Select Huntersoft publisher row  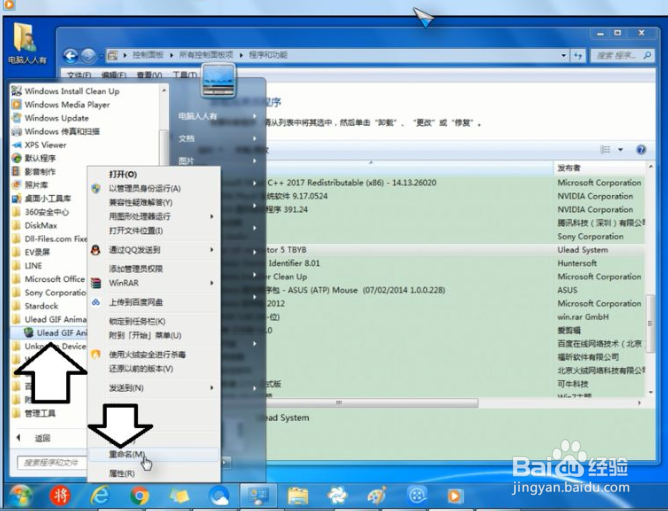(577, 263)
